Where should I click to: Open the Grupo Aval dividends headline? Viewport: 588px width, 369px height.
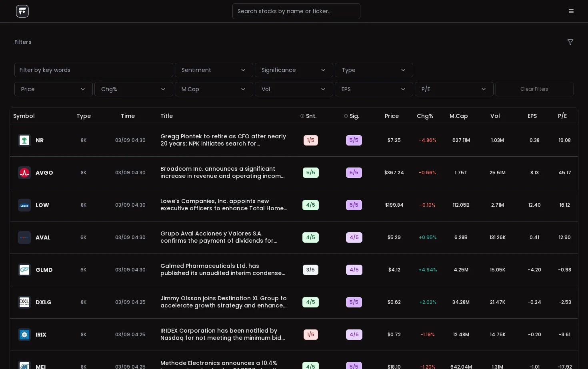point(219,237)
